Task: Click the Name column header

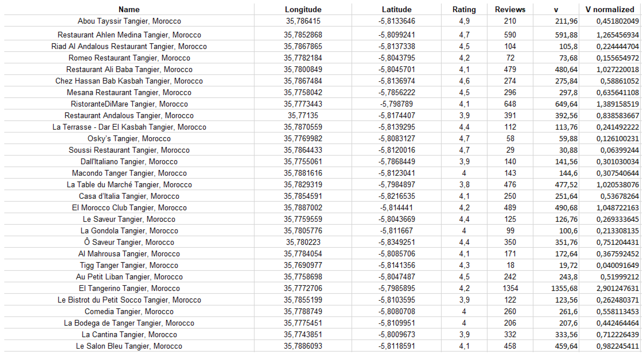Action: [129, 9]
